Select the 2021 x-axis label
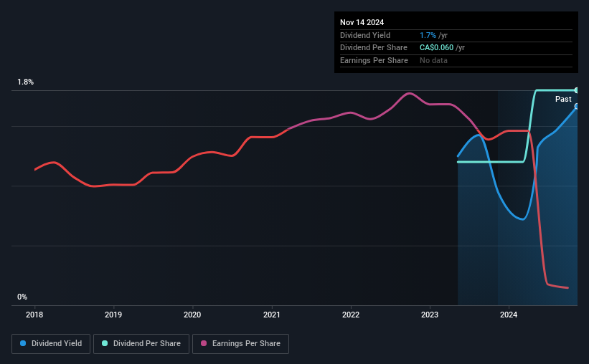 coord(272,315)
